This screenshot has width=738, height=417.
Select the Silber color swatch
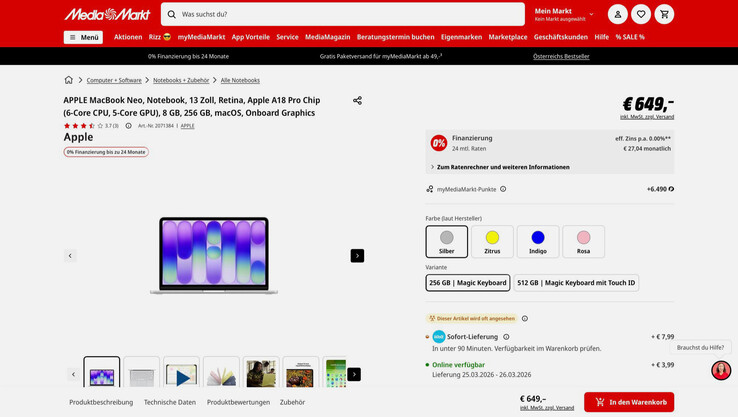tap(447, 241)
